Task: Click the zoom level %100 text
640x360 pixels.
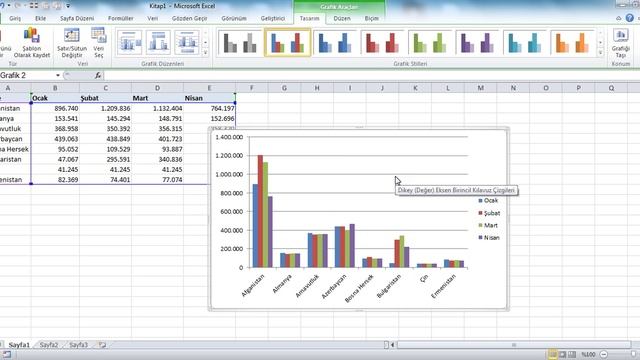Action: tap(588, 354)
